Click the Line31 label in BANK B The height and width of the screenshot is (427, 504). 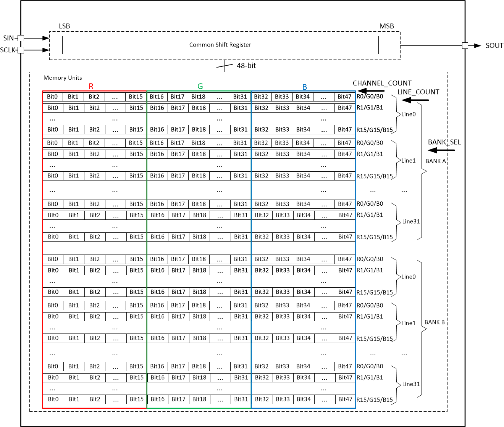pyautogui.click(x=411, y=384)
